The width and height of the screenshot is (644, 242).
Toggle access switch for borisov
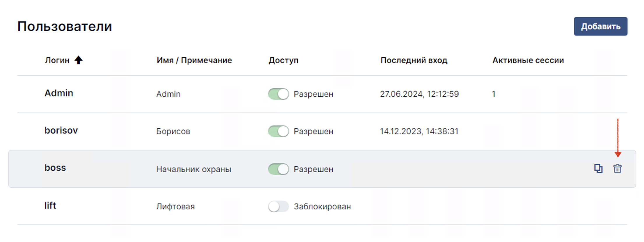(278, 131)
